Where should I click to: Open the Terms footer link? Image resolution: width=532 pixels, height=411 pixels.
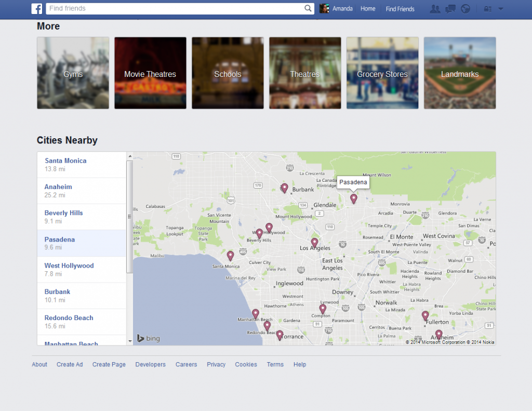pyautogui.click(x=275, y=365)
